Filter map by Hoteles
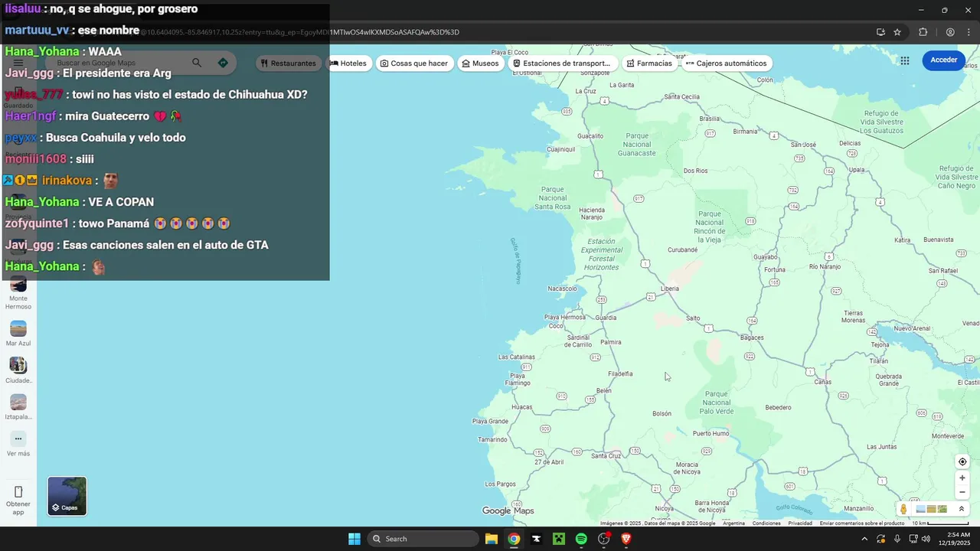This screenshot has width=980, height=551. (x=348, y=64)
